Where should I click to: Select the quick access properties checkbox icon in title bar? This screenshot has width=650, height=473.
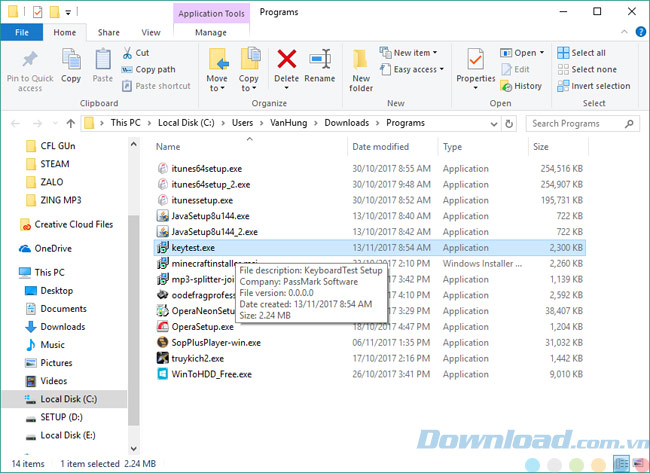(37, 12)
